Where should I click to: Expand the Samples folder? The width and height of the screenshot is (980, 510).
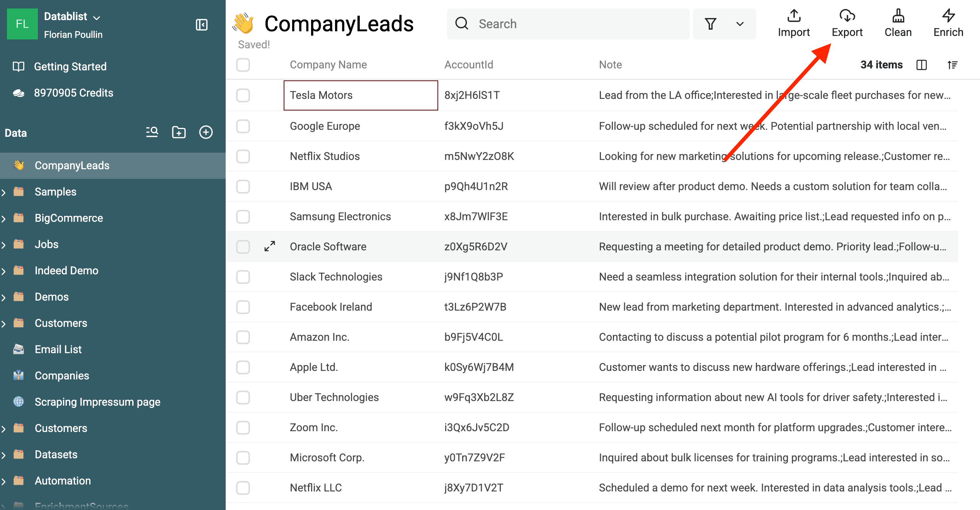pyautogui.click(x=4, y=192)
